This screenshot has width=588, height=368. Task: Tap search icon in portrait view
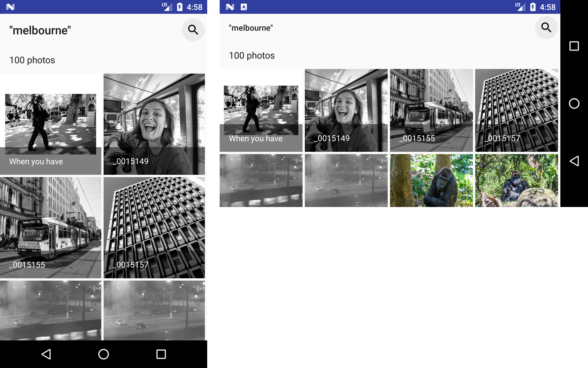[193, 30]
